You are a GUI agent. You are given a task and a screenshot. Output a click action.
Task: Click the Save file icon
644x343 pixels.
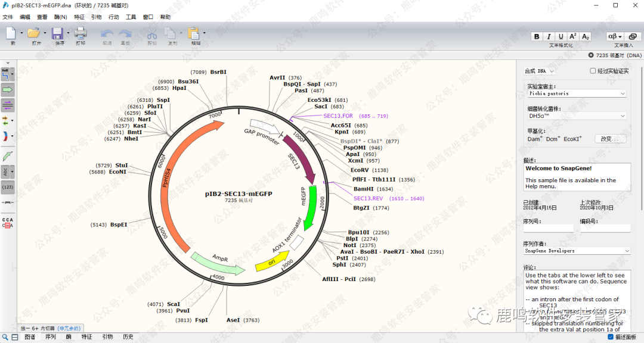click(57, 34)
